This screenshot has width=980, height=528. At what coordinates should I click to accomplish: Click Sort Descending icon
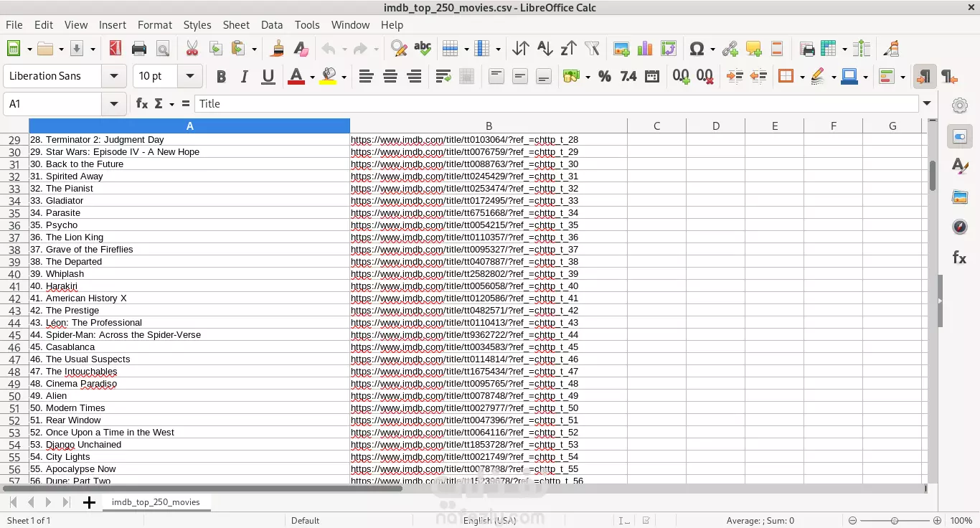568,49
